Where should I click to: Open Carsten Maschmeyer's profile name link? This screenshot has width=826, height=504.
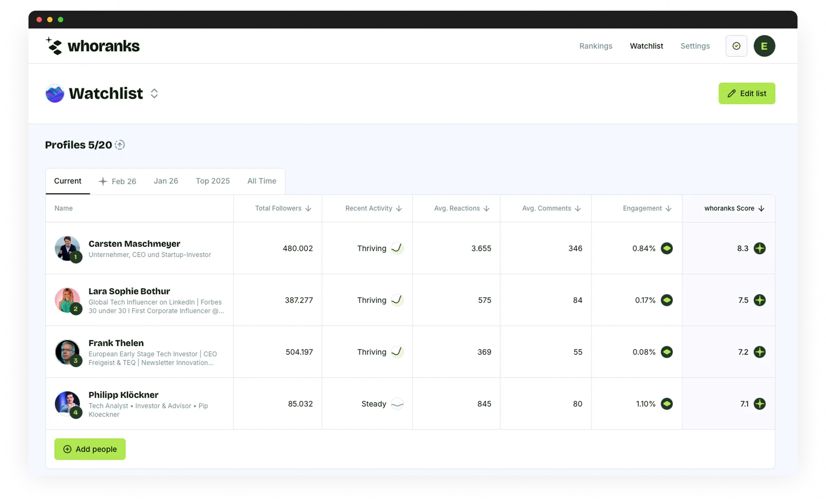pos(134,244)
